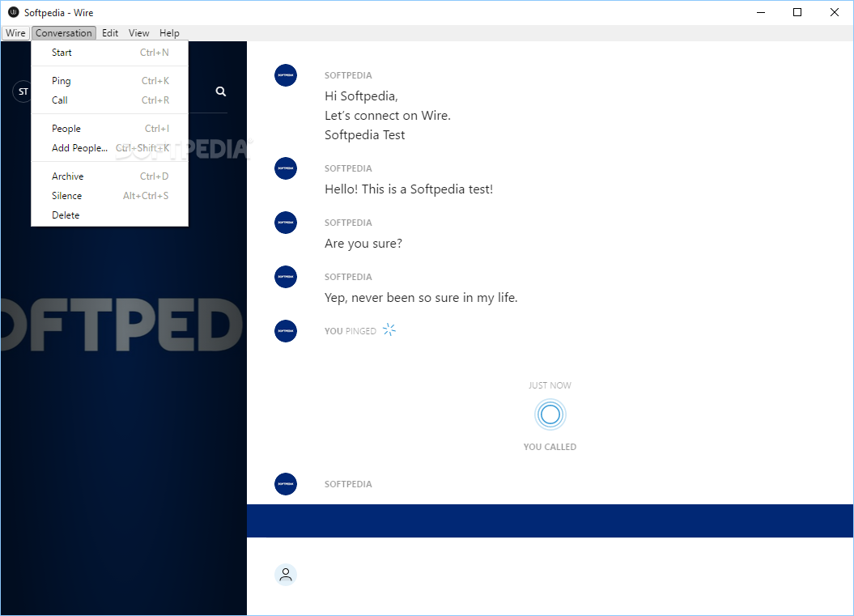Click the Wire logo in title bar

pos(14,12)
